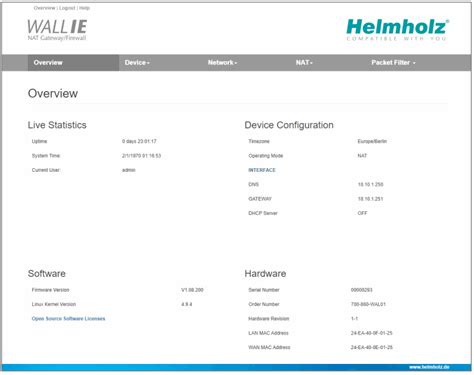Screen dimensions: 474x375
Task: Open the Help link
Action: pyautogui.click(x=85, y=8)
